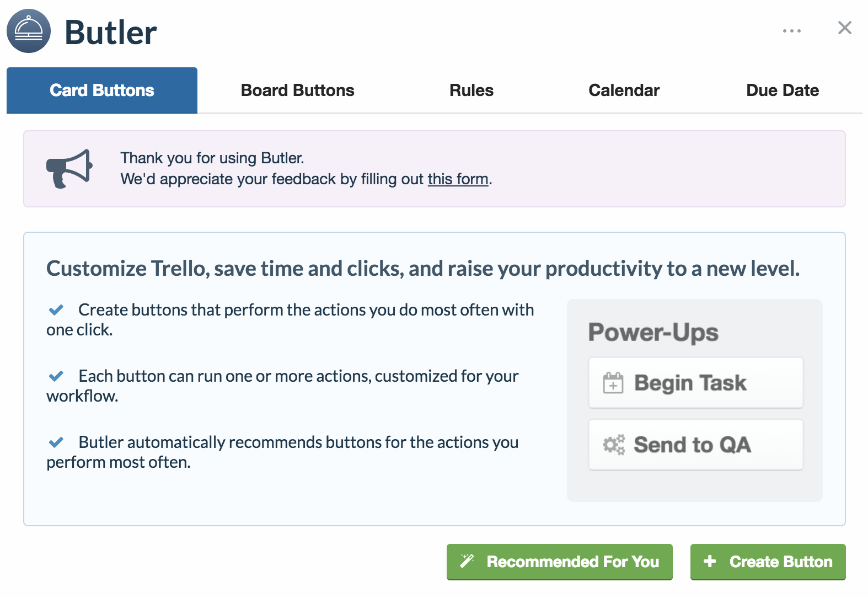Switch to the Card Buttons tab
868x598 pixels.
click(102, 90)
